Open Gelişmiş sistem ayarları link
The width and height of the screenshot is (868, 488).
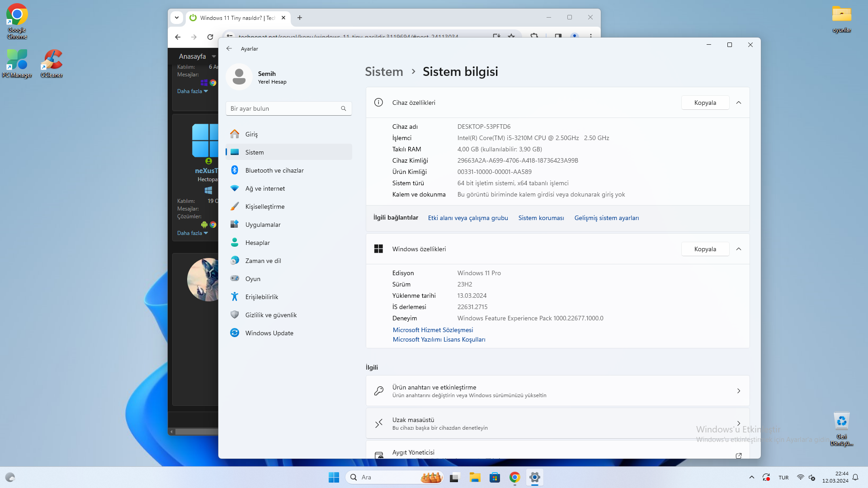(606, 218)
